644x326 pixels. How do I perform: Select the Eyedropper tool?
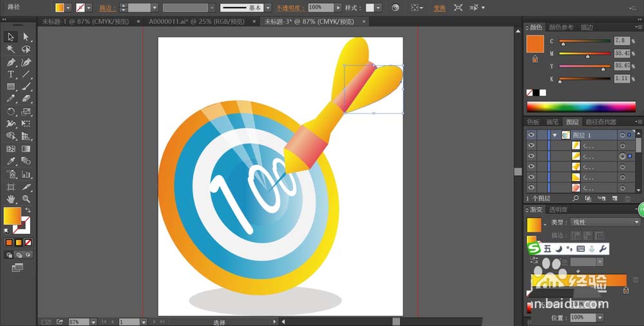click(x=11, y=161)
